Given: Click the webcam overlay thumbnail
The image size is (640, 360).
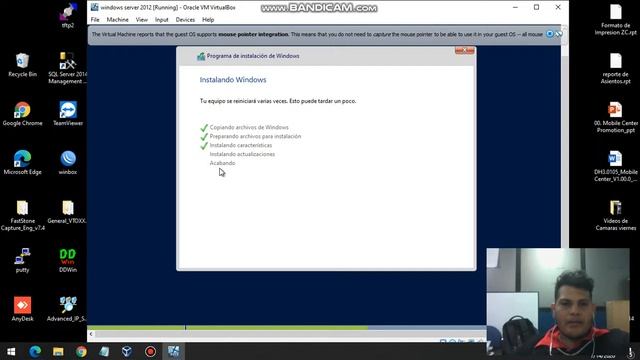Looking at the screenshot, I should pos(558,301).
